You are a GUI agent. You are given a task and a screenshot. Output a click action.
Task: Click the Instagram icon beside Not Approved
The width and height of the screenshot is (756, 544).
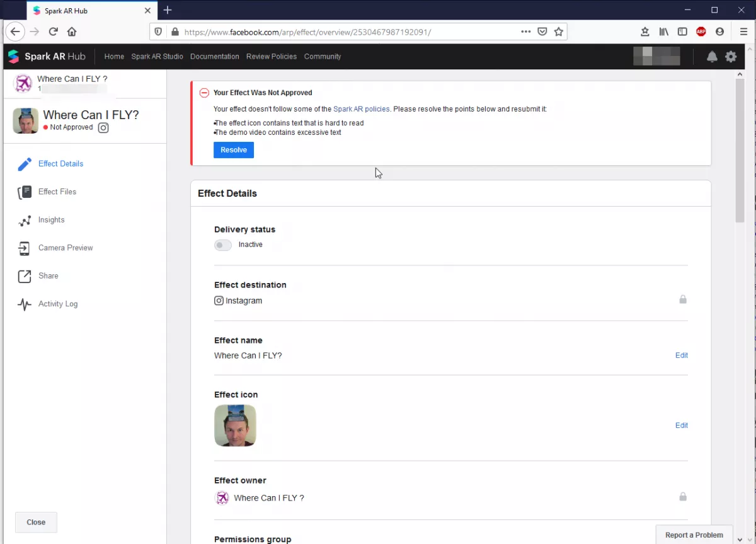(x=103, y=127)
